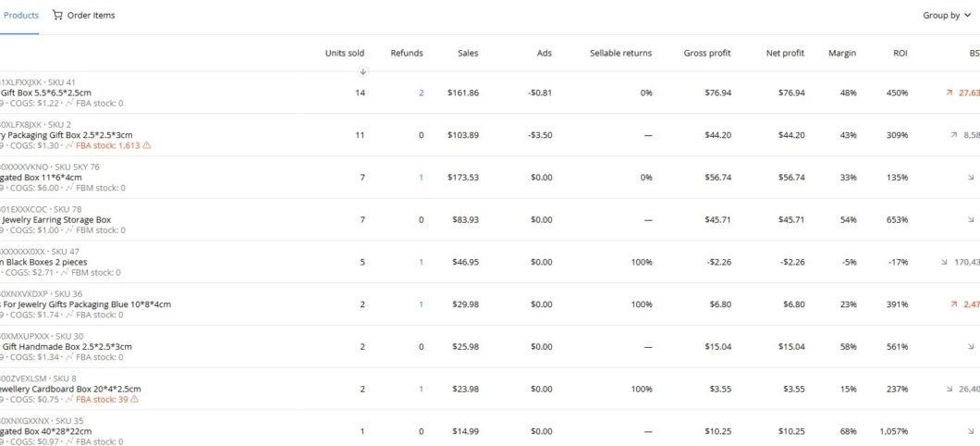980x446 pixels.
Task: Expand the Group by dropdown
Action: pyautogui.click(x=946, y=16)
